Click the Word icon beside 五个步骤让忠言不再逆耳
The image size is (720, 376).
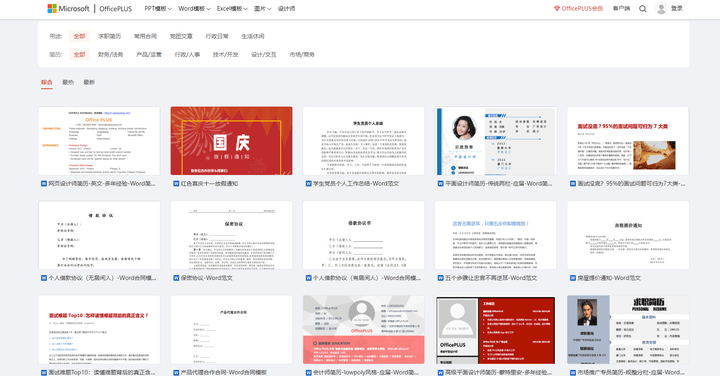440,278
